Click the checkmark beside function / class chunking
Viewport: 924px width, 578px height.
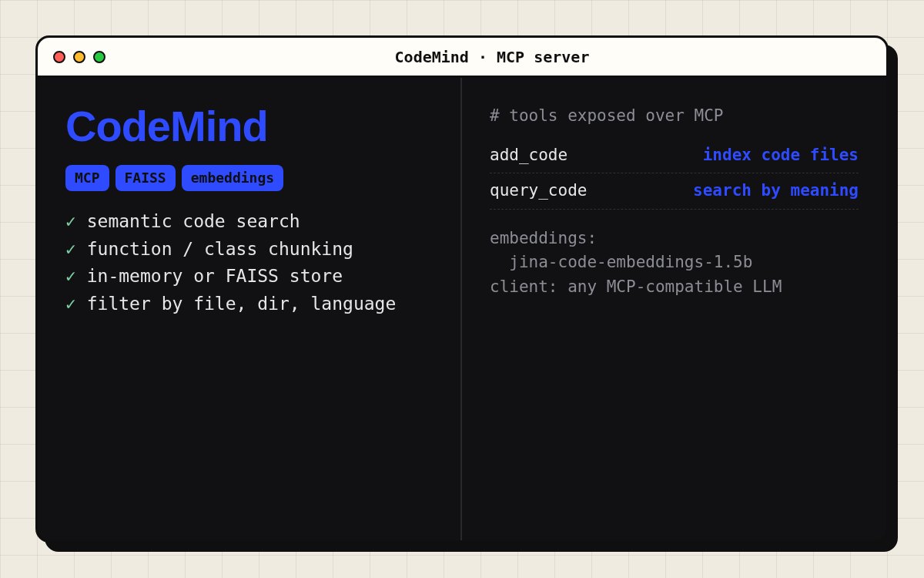[71, 250]
